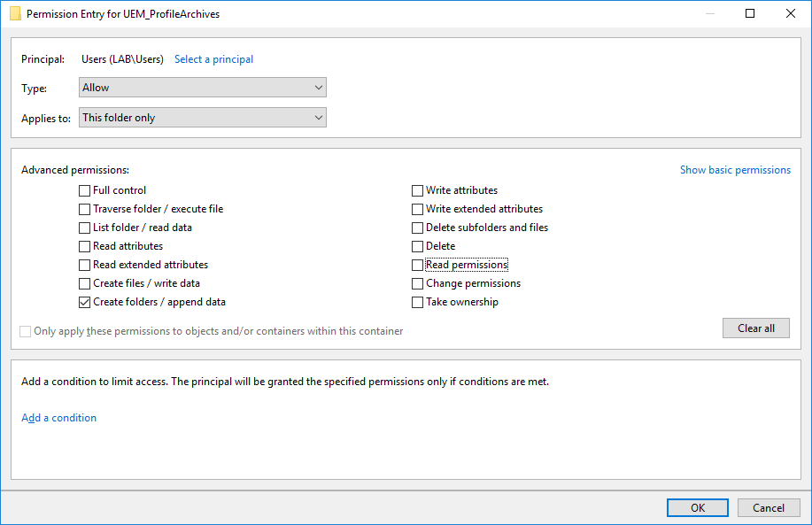Enable the Read attributes permission
Viewport: 812px width, 525px height.
click(85, 246)
